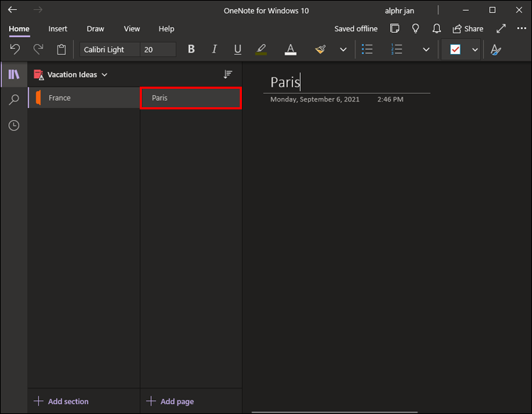This screenshot has width=532, height=414.
Task: Apply the highlighter color
Action: (260, 50)
